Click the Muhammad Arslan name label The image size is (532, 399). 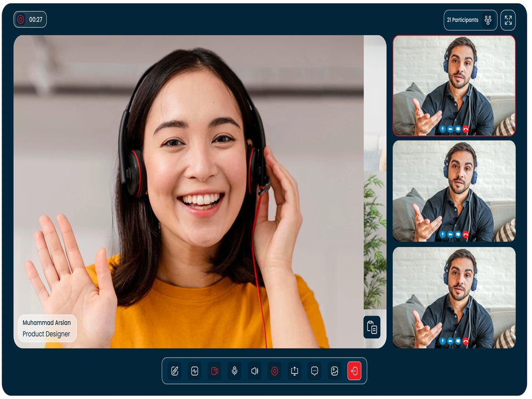[x=46, y=322]
